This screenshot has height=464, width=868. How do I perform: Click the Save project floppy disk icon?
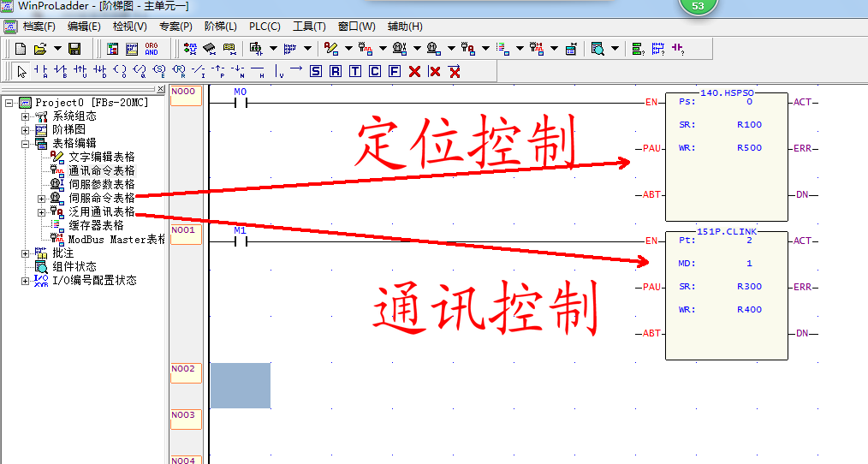[x=74, y=49]
